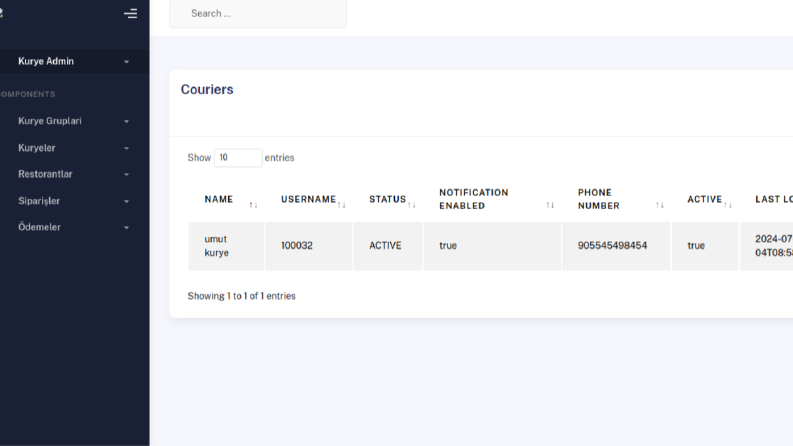Sort by Notification Enabled column arrows
This screenshot has height=446, width=793.
[x=550, y=205]
